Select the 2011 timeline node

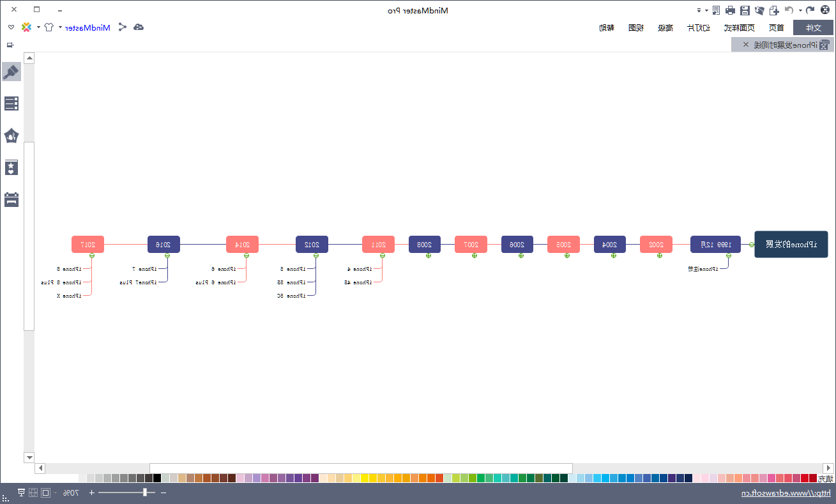tap(378, 244)
